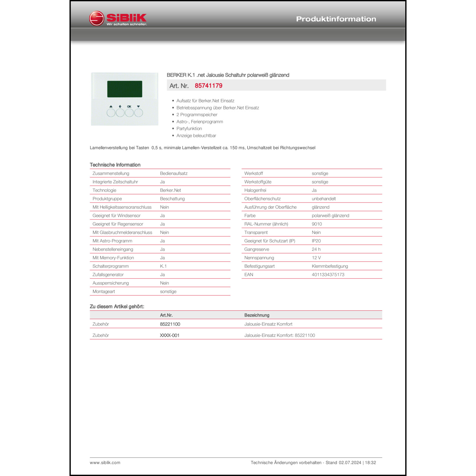Image resolution: width=476 pixels, height=476 pixels.
Task: Click the product title BERKER K.1 .net Jalousie Schaltuhr
Action: click(x=228, y=75)
